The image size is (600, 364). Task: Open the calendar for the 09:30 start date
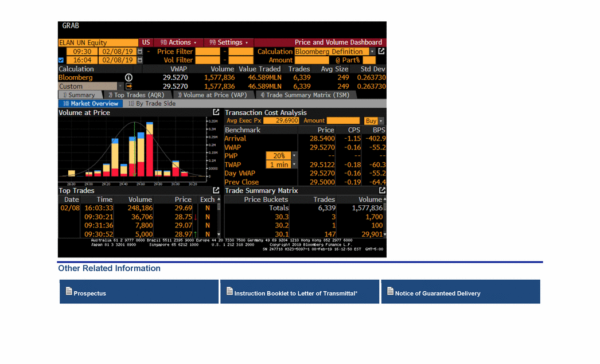coord(139,52)
